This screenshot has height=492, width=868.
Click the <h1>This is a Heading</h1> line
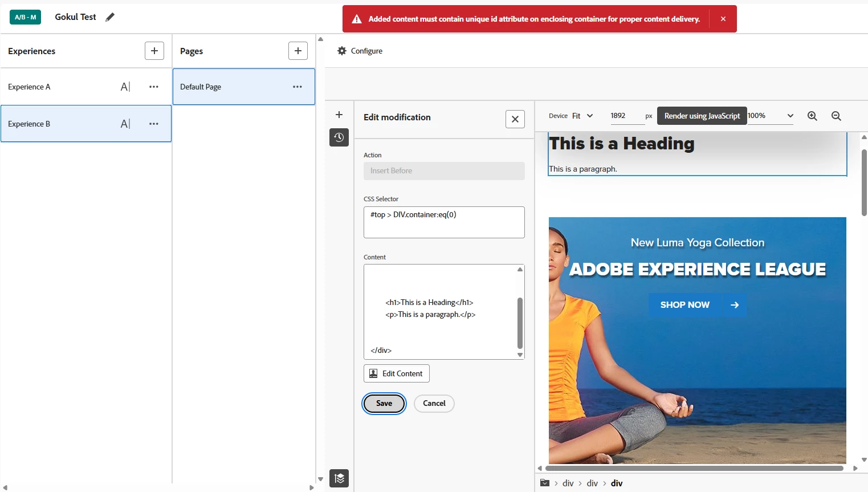(x=429, y=303)
